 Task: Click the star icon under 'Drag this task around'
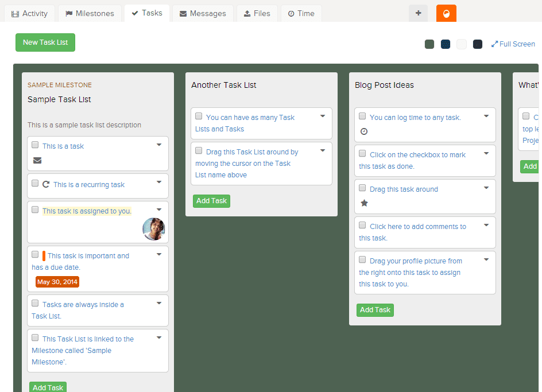[x=364, y=203]
